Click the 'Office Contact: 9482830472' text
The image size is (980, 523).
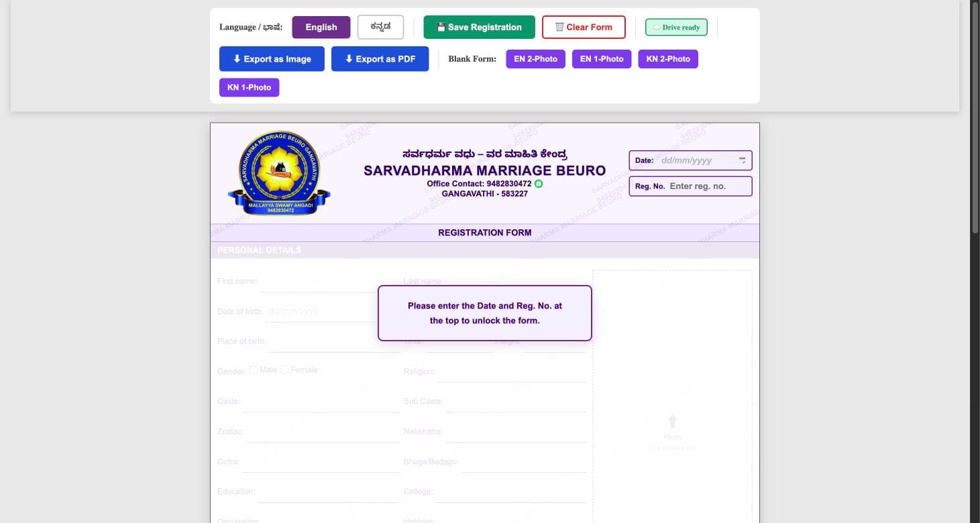(479, 184)
